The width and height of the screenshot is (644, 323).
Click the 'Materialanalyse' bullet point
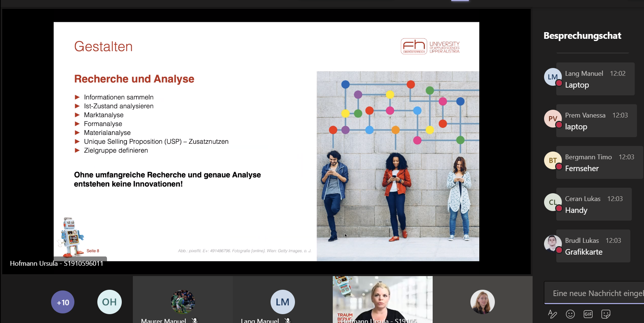point(107,133)
